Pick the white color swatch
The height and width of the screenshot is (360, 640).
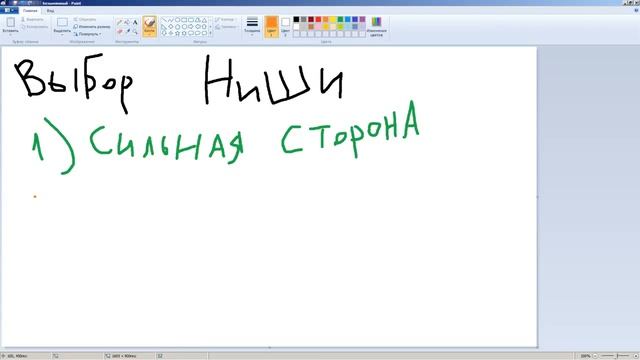point(296,27)
